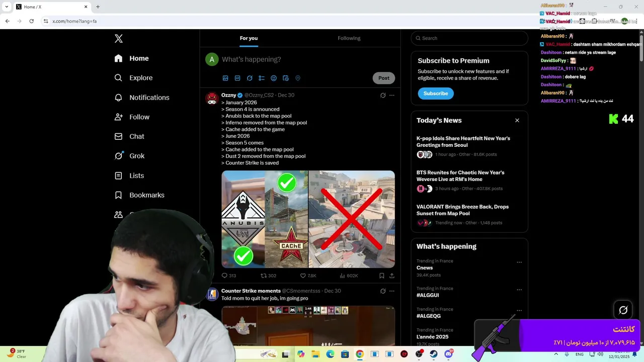Open Counter Strike moments profile link
This screenshot has width=644, height=362.
(x=251, y=291)
